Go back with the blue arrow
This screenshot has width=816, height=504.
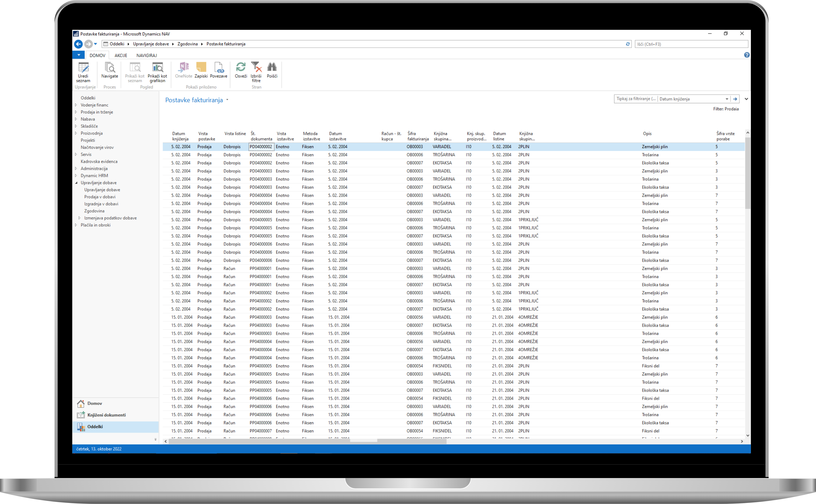(78, 44)
